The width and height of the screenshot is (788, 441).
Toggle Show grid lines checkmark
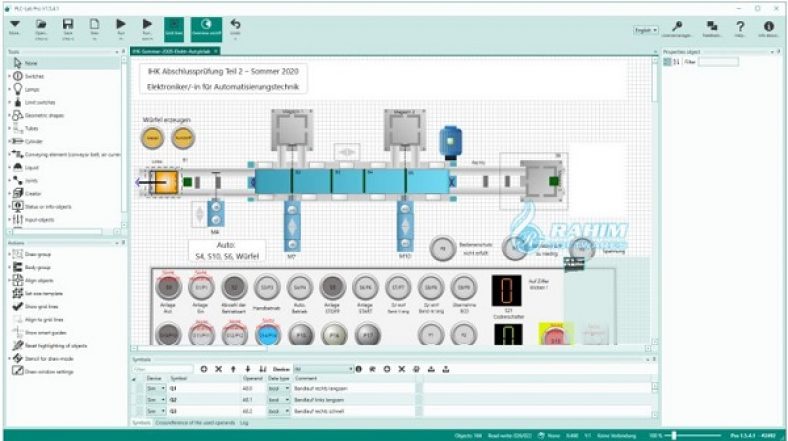pos(18,306)
